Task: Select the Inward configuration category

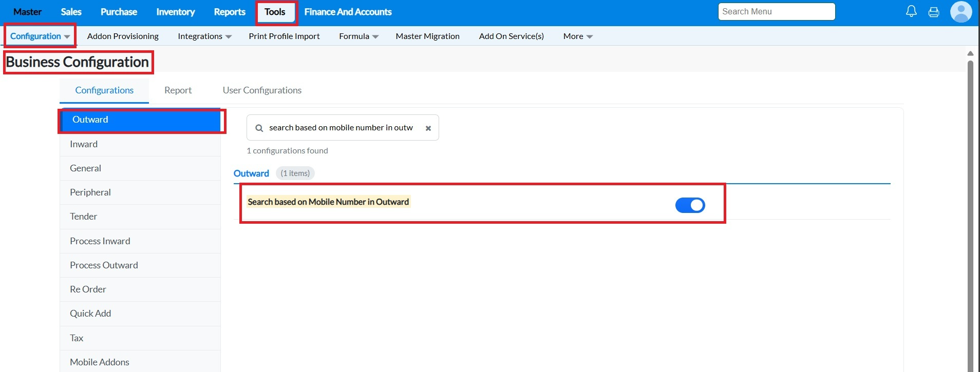Action: [84, 144]
